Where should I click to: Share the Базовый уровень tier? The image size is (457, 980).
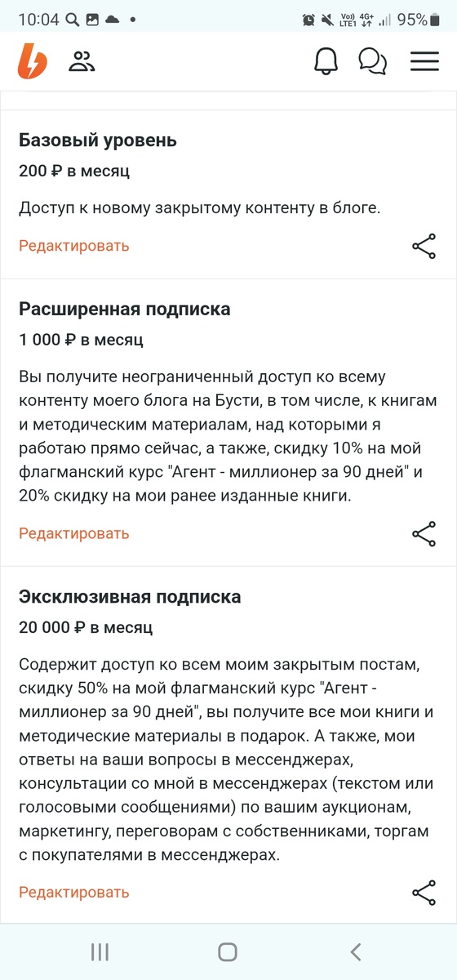(424, 246)
